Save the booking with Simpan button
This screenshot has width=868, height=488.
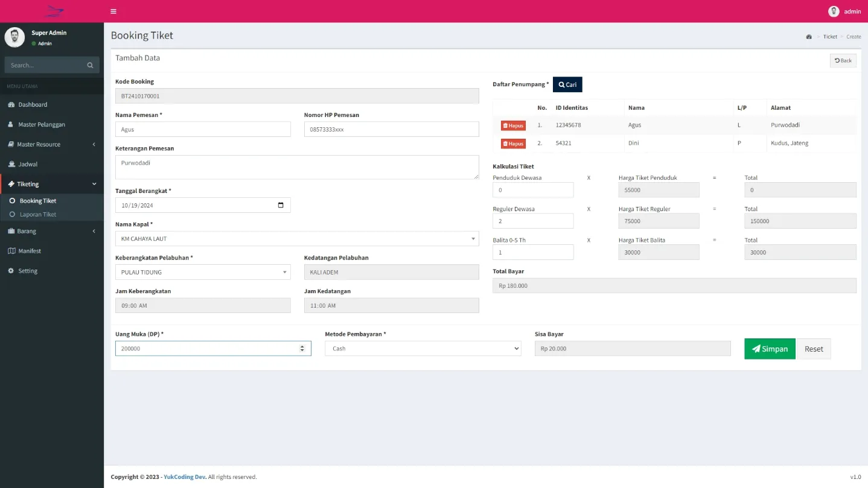click(x=770, y=349)
